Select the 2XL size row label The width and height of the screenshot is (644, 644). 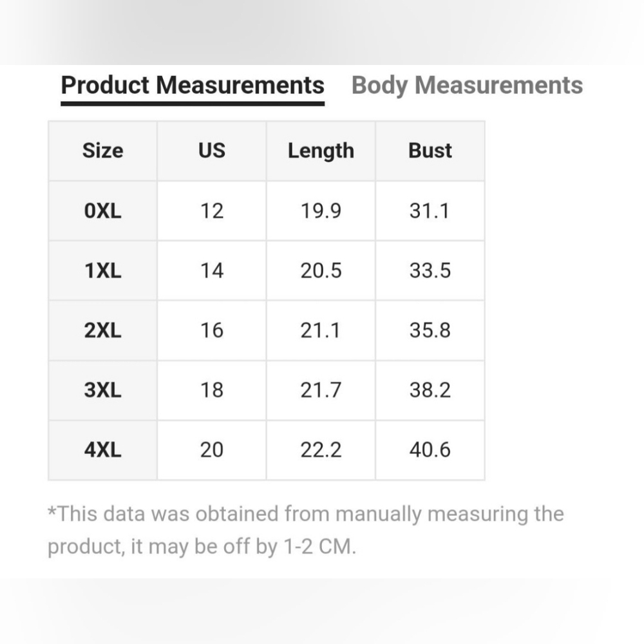(x=102, y=330)
